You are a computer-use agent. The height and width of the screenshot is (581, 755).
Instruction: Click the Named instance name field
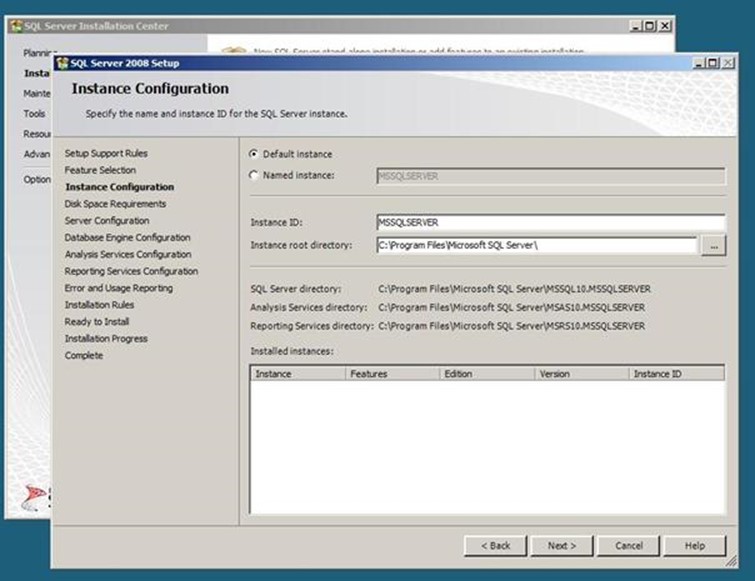pyautogui.click(x=550, y=176)
